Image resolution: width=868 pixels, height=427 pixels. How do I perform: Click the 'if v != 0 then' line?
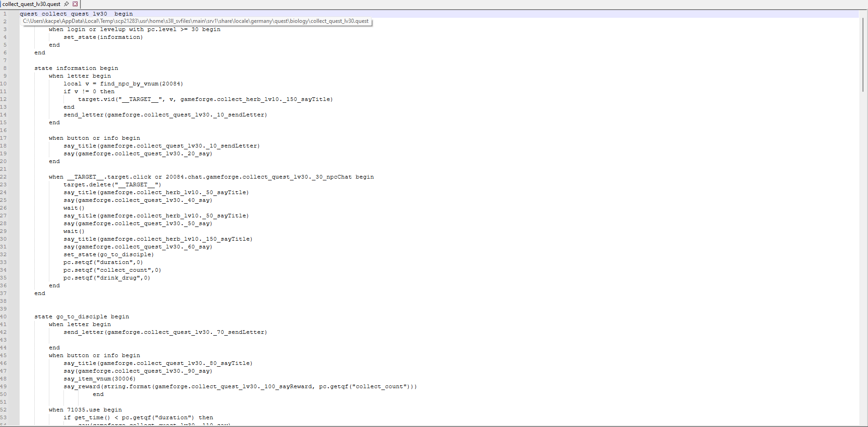coord(89,92)
